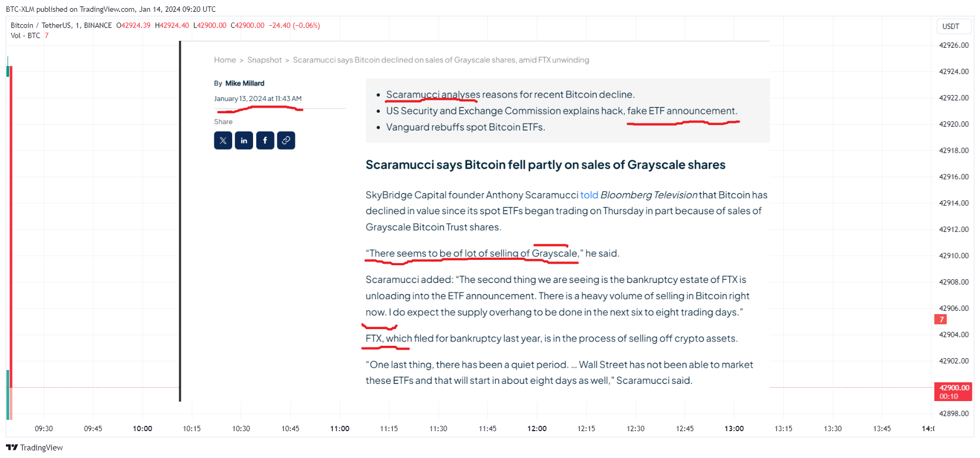Share article on X (Twitter) icon
Viewport: 980px width, 458px height.
click(x=223, y=141)
